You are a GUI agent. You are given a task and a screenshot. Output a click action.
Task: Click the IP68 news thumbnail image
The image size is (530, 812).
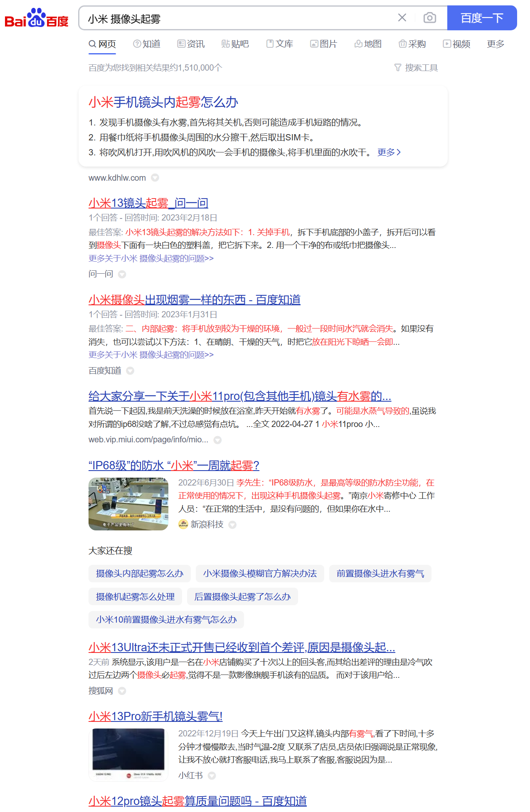pyautogui.click(x=128, y=504)
